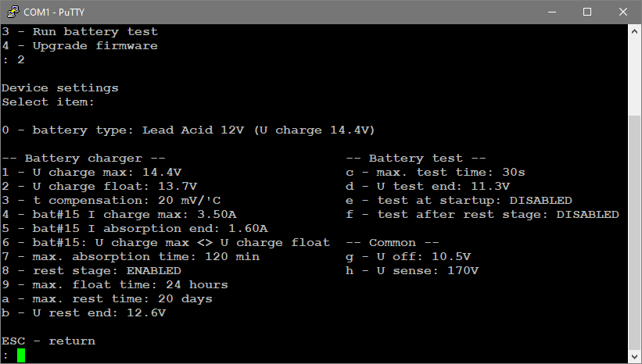Click the 'Upgrade firmware' menu line
Screen dimensions: 642x364
[80, 46]
